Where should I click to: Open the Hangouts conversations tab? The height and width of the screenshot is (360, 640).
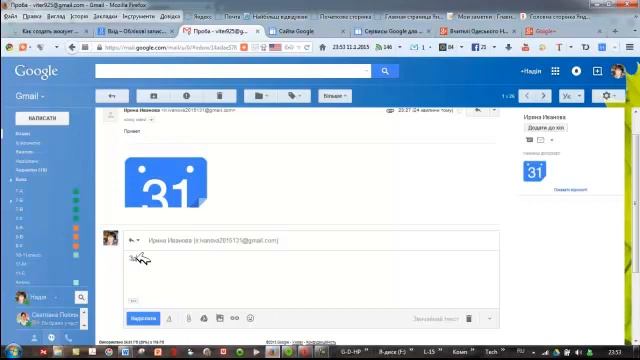click(51, 338)
